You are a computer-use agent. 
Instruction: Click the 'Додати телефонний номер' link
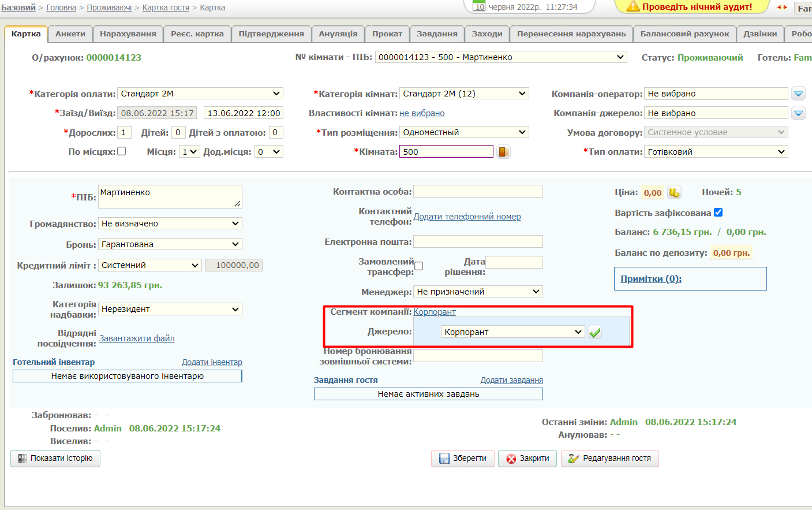(x=467, y=217)
